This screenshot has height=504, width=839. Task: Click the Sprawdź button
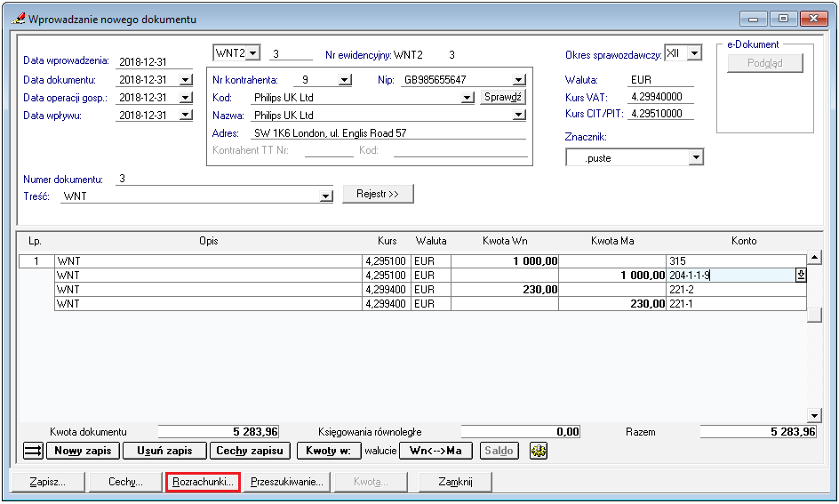(503, 98)
